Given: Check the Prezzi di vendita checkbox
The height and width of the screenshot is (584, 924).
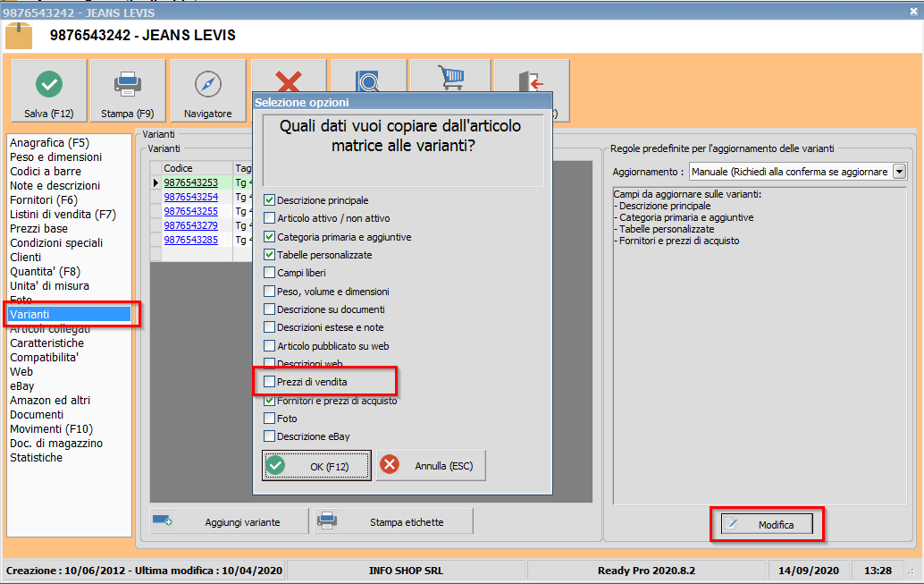Looking at the screenshot, I should (269, 382).
